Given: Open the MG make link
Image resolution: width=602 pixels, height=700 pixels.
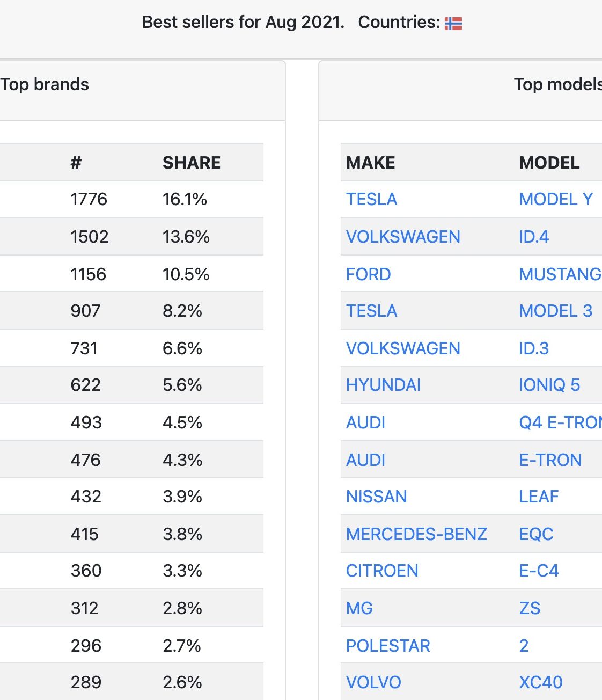Looking at the screenshot, I should 359,608.
